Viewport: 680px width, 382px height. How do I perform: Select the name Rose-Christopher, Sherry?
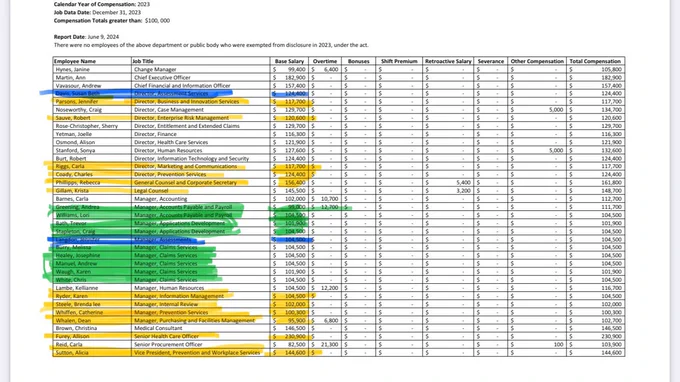click(x=86, y=126)
